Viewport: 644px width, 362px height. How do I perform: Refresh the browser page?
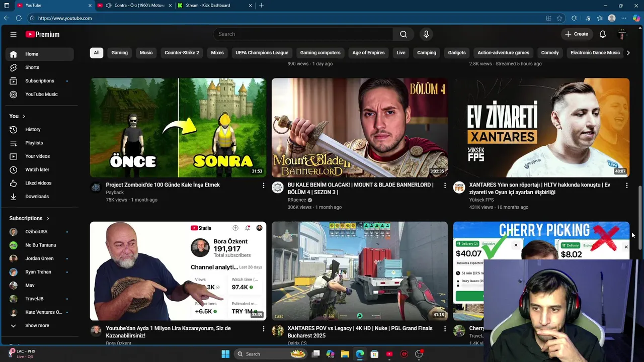coord(19,18)
